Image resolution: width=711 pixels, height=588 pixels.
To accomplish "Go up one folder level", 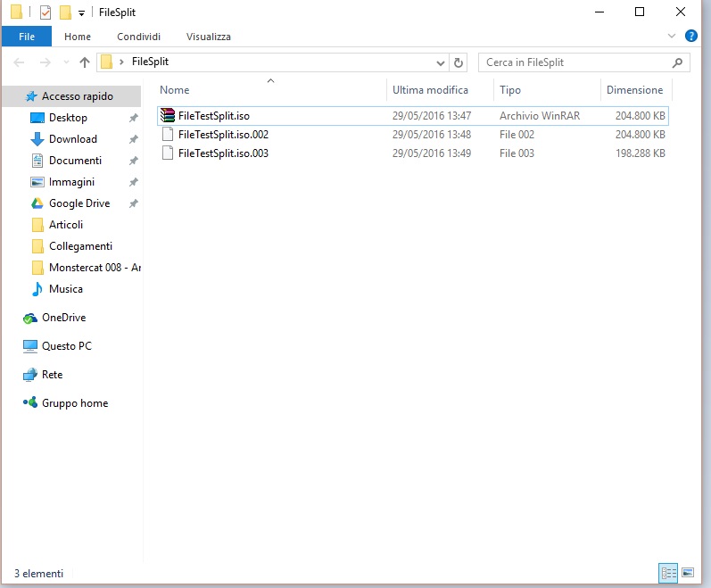I will click(x=85, y=62).
